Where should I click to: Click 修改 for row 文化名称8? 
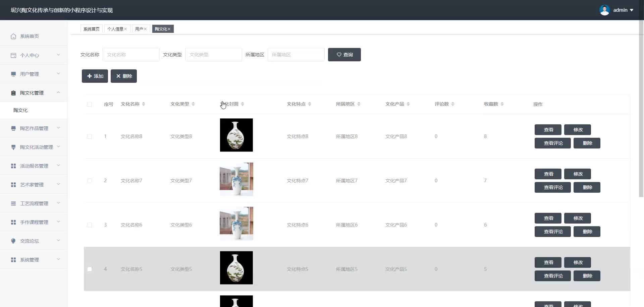(578, 130)
